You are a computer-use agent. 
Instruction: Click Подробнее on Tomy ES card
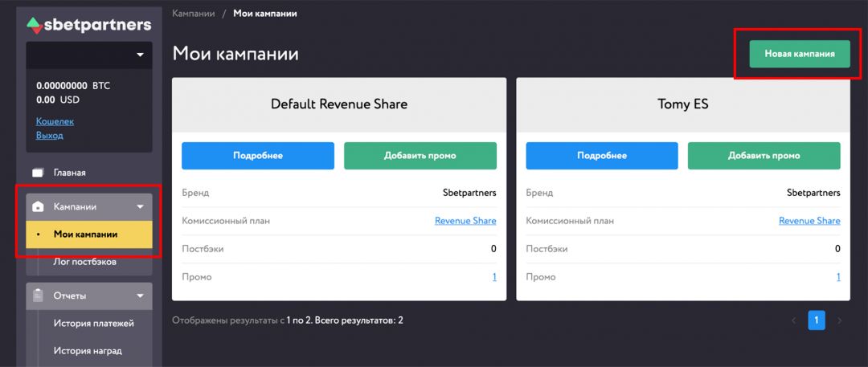602,156
